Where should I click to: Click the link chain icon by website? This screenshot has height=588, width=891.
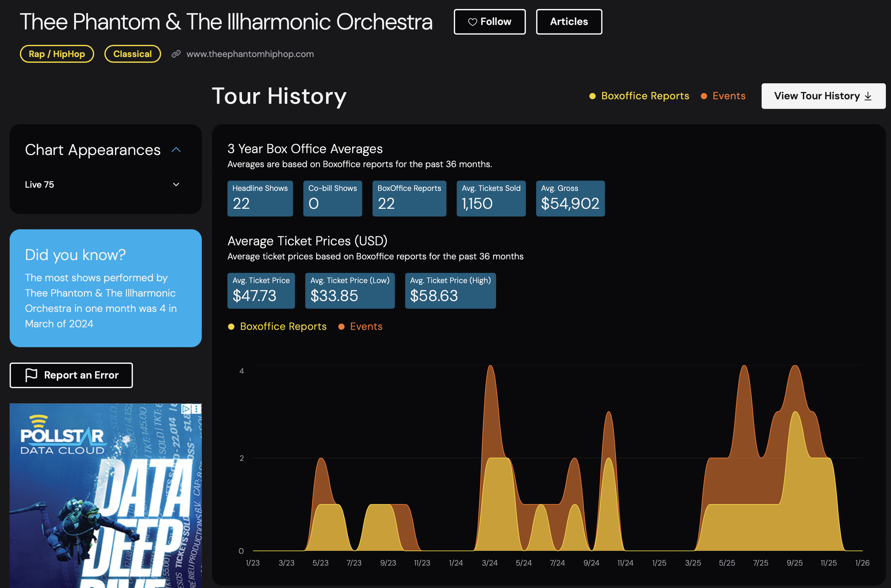point(176,54)
